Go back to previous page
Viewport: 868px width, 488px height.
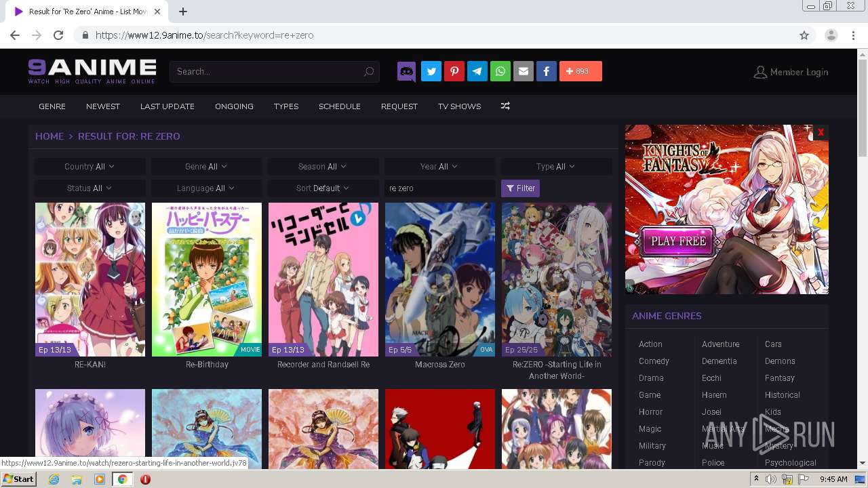pos(15,35)
